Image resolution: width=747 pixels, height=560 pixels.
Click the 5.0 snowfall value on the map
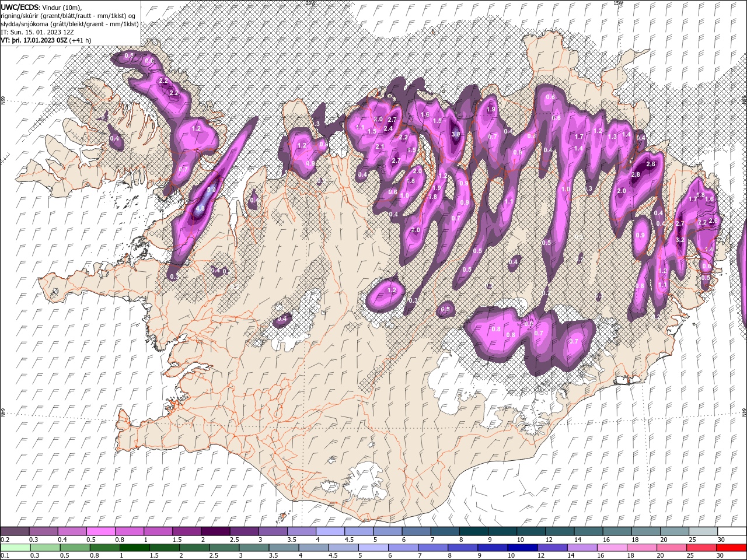click(211, 190)
